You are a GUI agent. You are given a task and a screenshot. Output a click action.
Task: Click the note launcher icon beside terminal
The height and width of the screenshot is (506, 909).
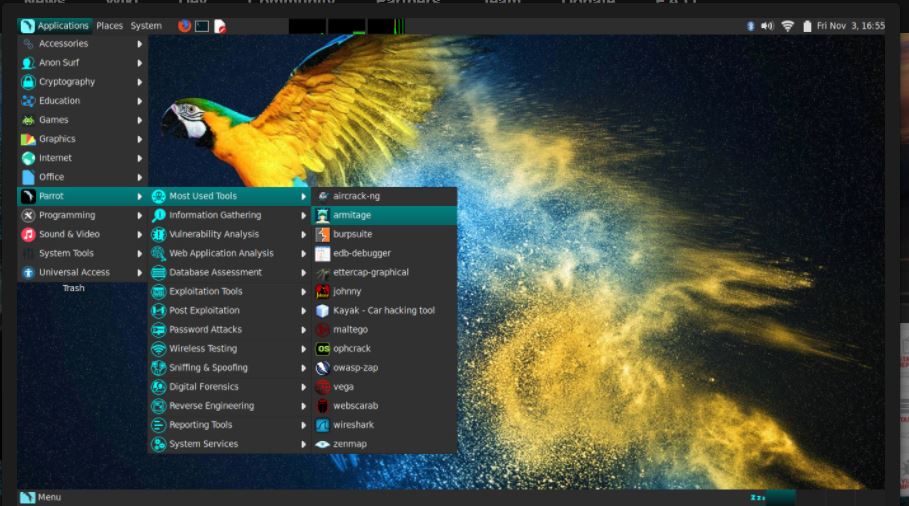click(x=220, y=26)
